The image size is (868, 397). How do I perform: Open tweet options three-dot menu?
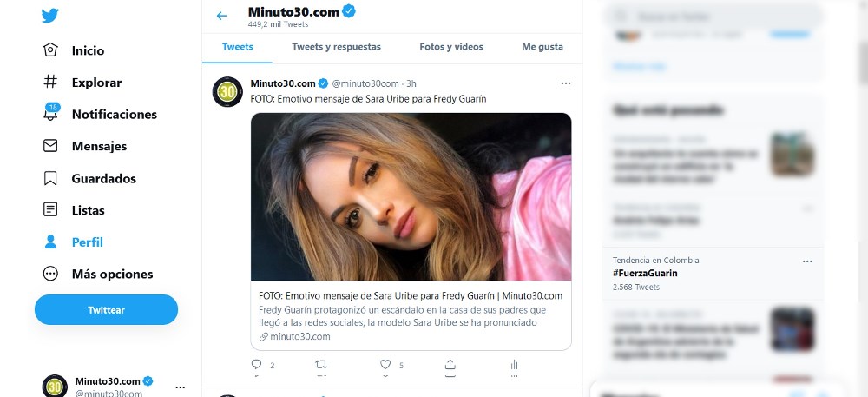566,83
